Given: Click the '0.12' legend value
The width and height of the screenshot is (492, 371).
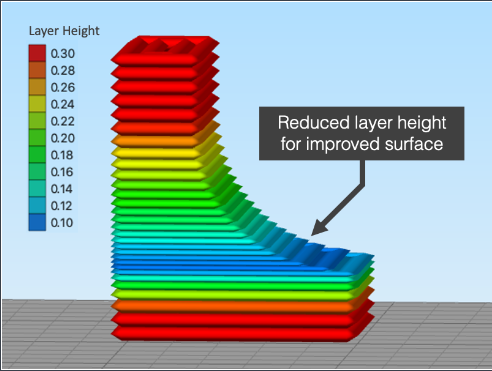Looking at the screenshot, I should (62, 206).
